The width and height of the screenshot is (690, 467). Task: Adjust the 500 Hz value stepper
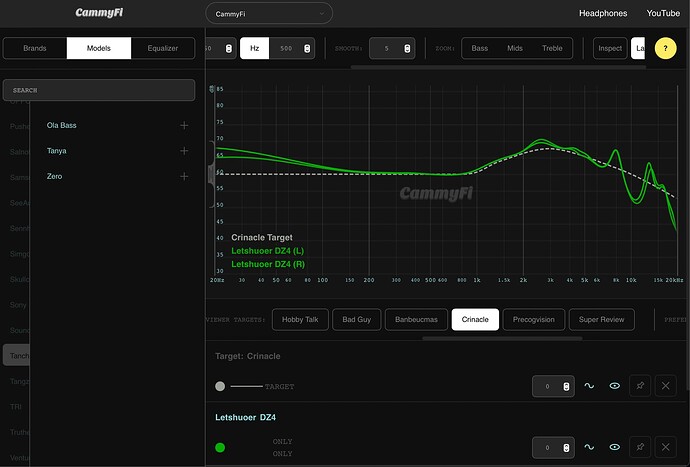pyautogui.click(x=307, y=48)
